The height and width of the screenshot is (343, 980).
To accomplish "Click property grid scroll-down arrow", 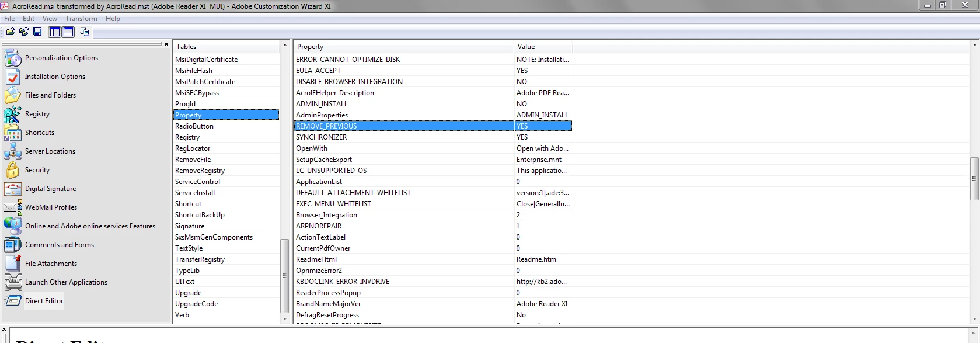I will (x=975, y=319).
